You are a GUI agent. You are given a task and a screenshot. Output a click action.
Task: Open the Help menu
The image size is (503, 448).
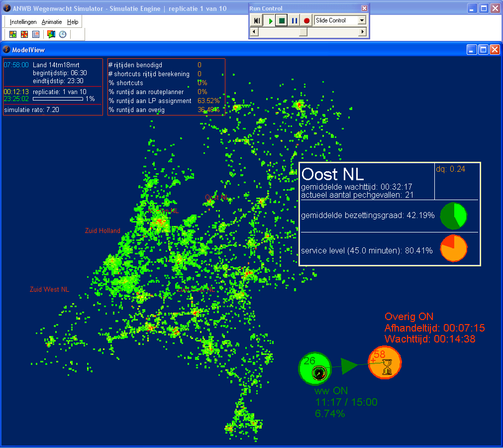(73, 22)
